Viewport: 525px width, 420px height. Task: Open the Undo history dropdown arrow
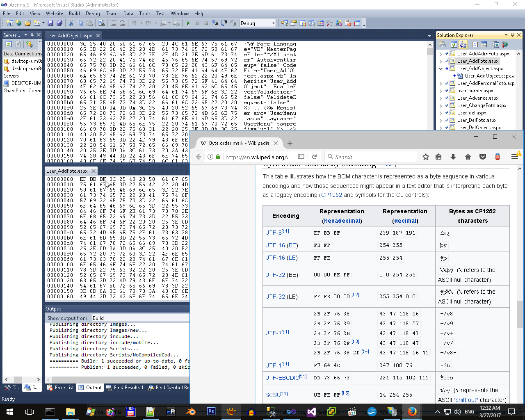(141, 23)
